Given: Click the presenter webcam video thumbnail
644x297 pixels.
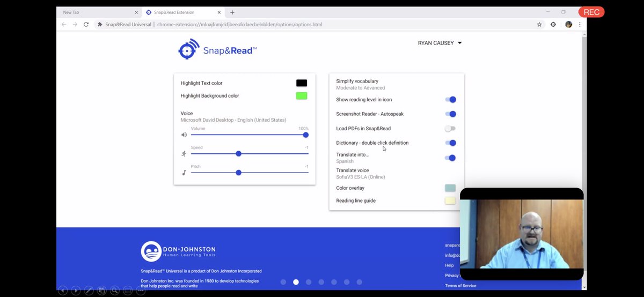Looking at the screenshot, I should coord(522,234).
